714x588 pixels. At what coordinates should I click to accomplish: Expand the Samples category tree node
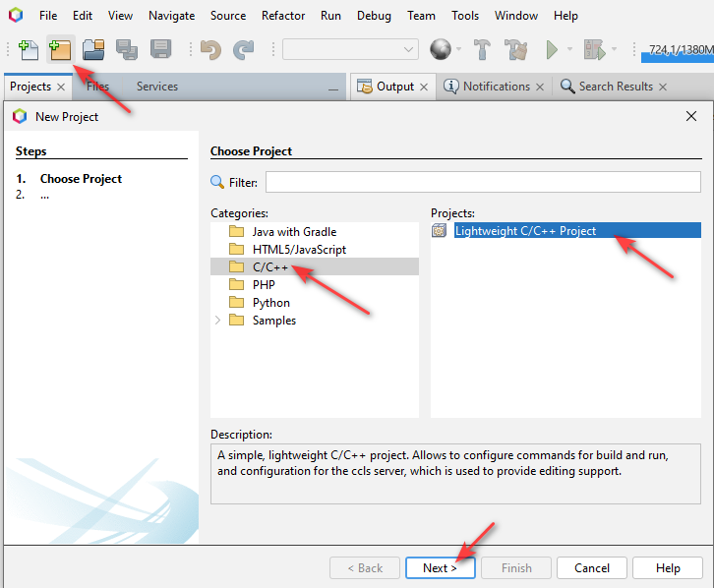click(217, 321)
